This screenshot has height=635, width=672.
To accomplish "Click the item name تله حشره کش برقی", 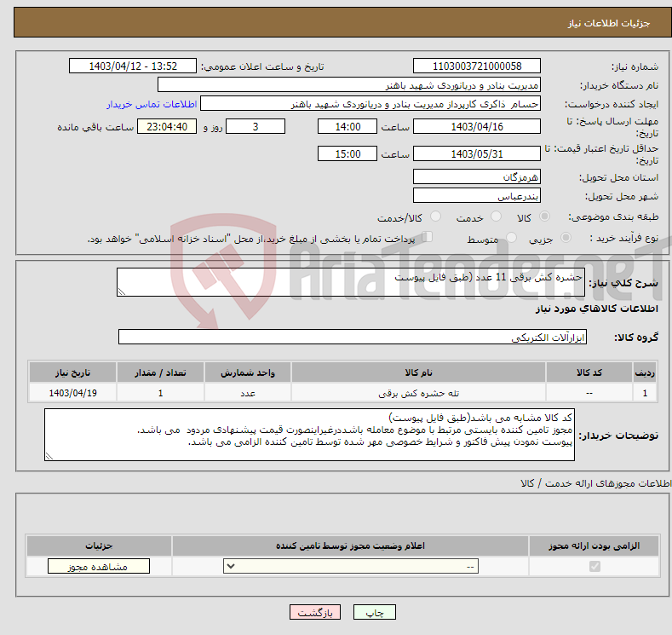I will coord(419,393).
